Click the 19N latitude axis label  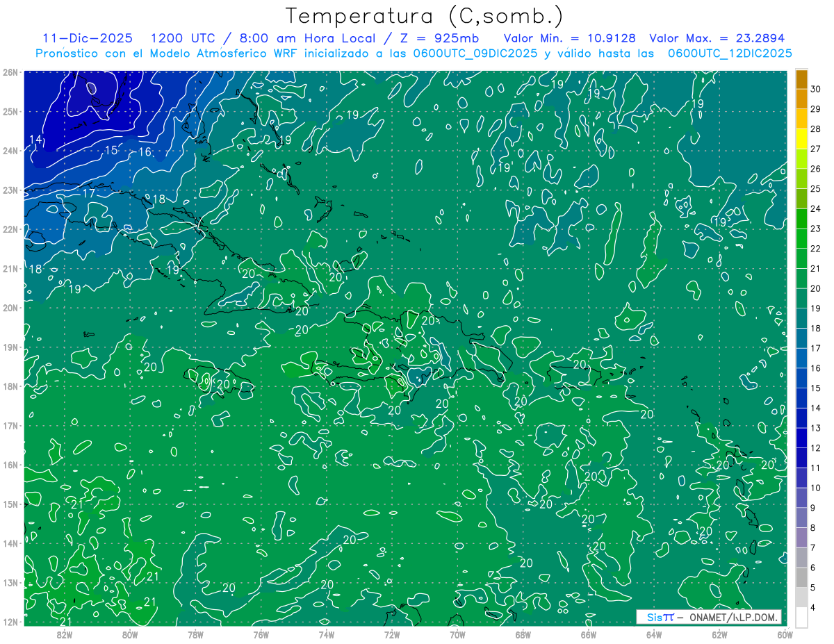(x=10, y=347)
